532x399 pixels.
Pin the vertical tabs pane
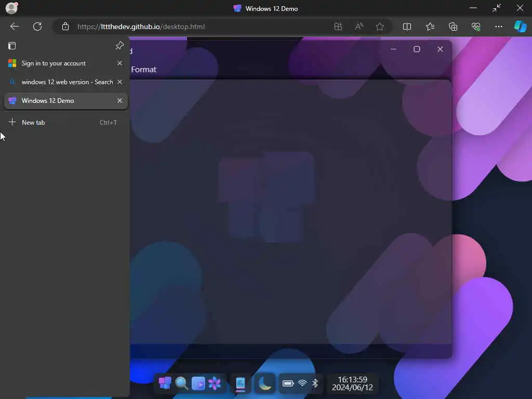119,46
